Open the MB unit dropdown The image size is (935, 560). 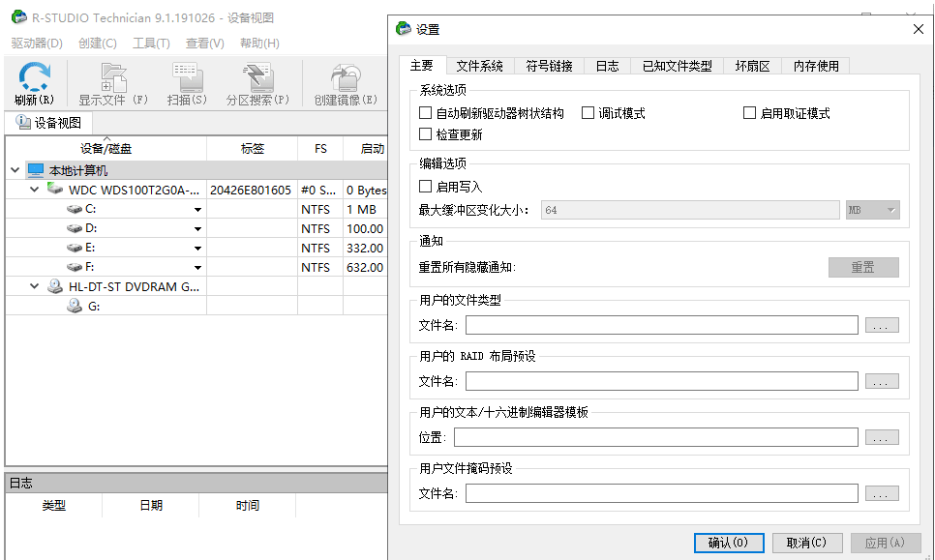[x=873, y=210]
